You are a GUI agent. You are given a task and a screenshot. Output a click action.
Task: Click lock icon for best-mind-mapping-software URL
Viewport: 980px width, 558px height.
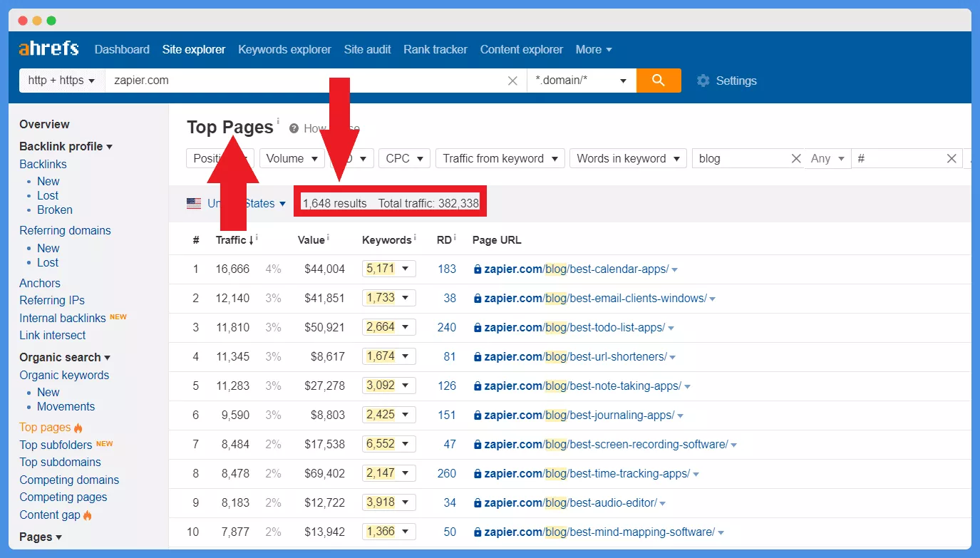click(478, 532)
